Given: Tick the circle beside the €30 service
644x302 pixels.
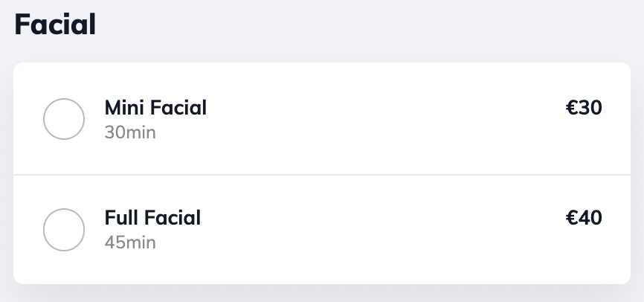Looking at the screenshot, I should tap(64, 119).
